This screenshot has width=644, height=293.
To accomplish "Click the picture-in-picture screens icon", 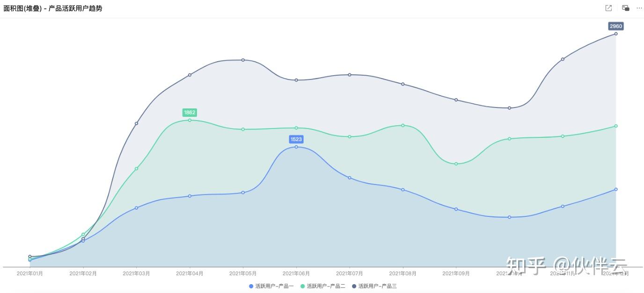I will (x=625, y=8).
